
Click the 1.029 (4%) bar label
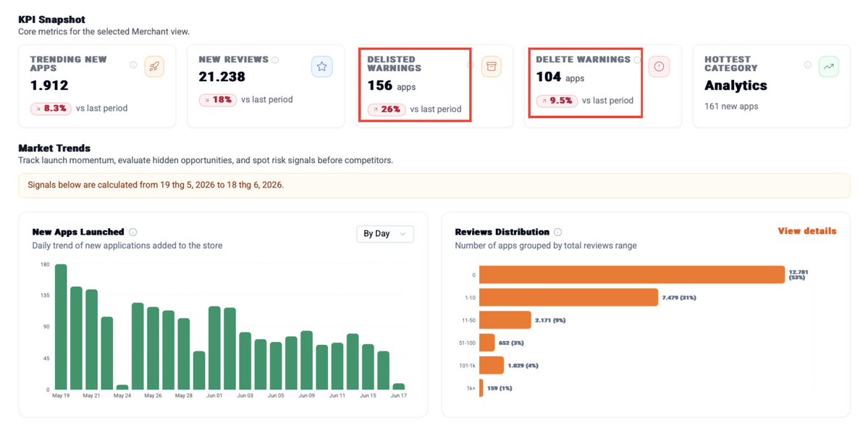523,366
